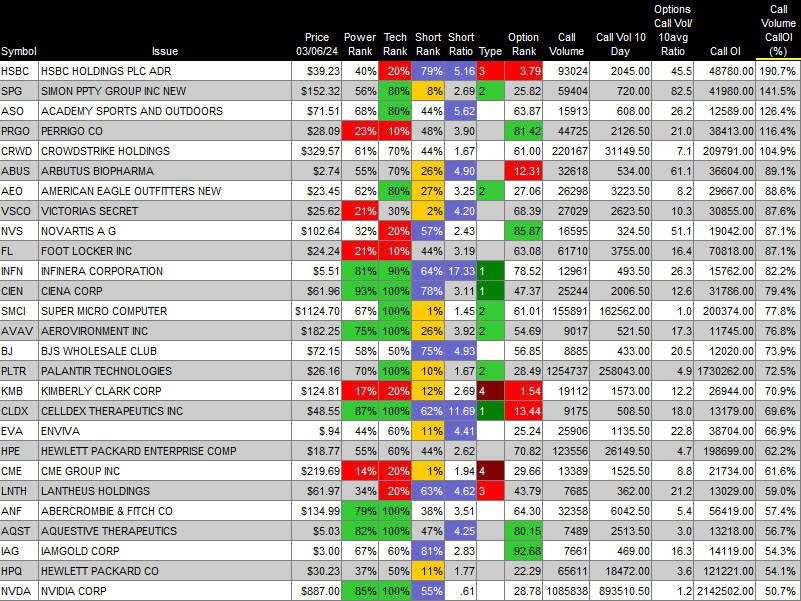
Task: Click SPG ratio value 82.5
Action: 672,91
